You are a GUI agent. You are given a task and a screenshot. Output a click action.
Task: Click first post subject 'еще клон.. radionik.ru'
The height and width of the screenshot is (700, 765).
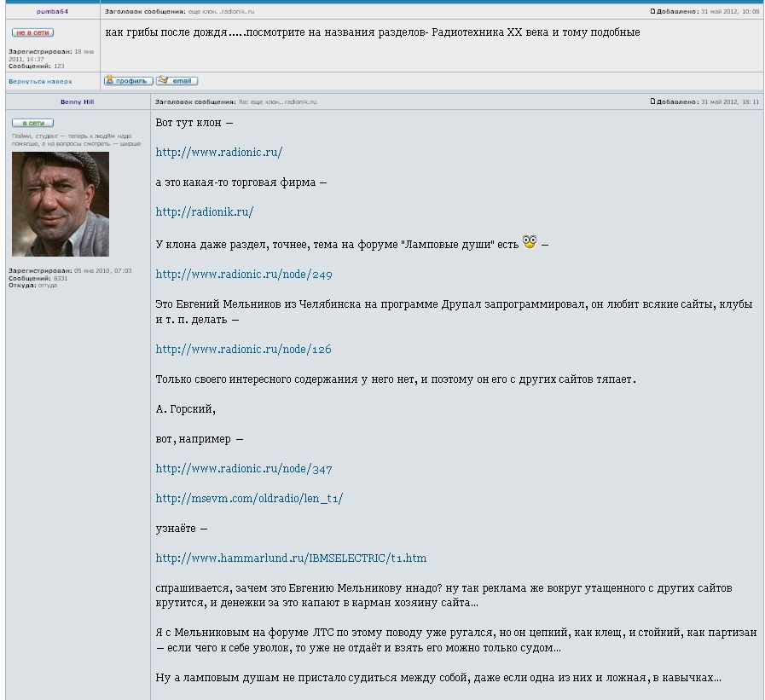222,12
